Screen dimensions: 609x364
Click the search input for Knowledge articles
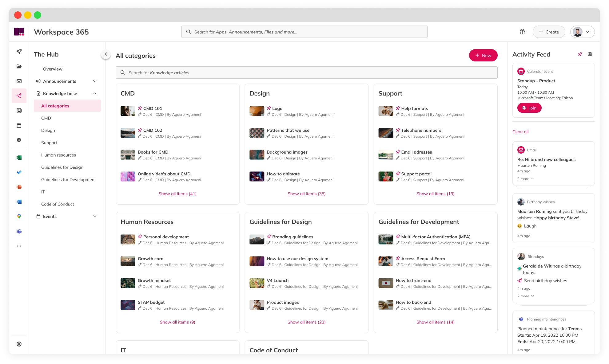pos(306,72)
